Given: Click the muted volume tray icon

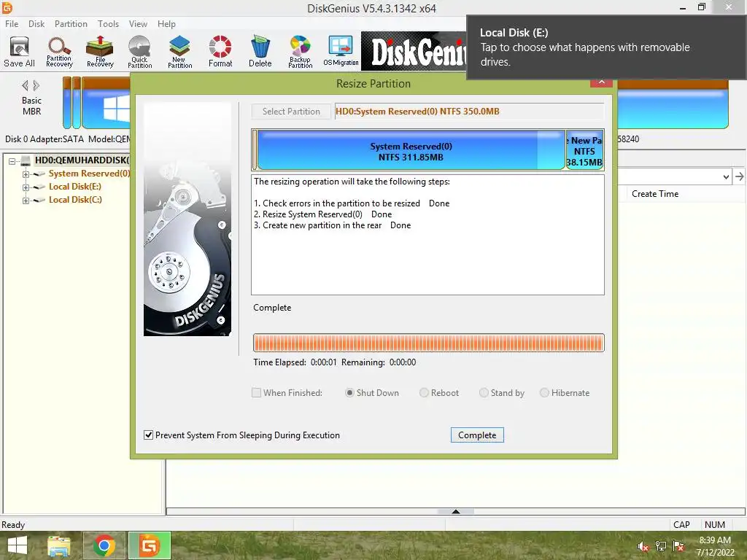Looking at the screenshot, I should [643, 547].
